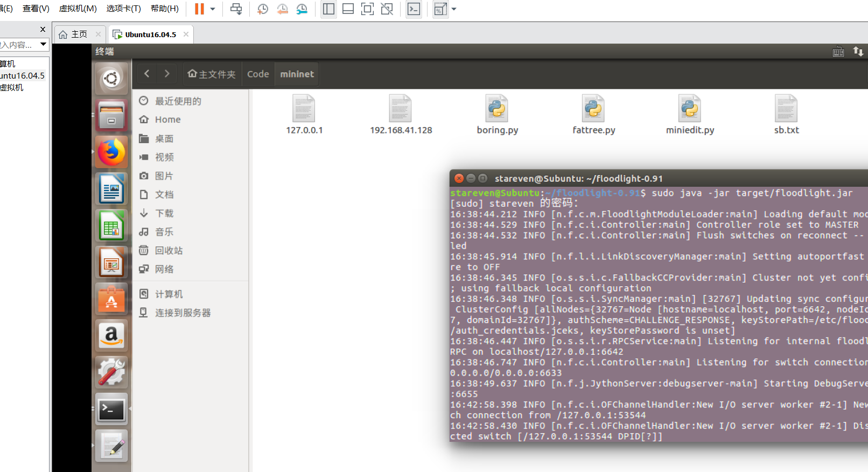The height and width of the screenshot is (472, 868).
Task: Open System Settings wrench icon
Action: pyautogui.click(x=111, y=372)
